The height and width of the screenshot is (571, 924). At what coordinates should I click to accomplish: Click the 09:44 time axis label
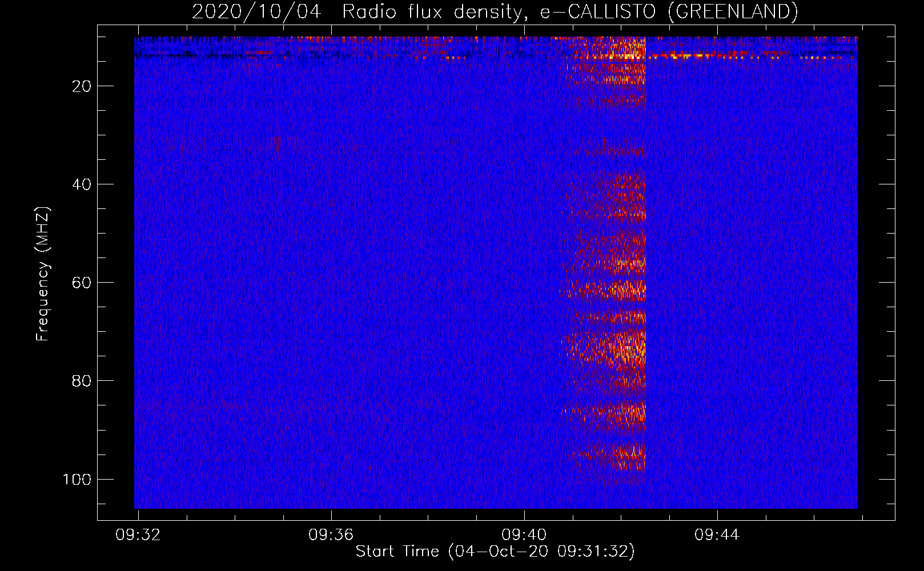[x=717, y=535]
